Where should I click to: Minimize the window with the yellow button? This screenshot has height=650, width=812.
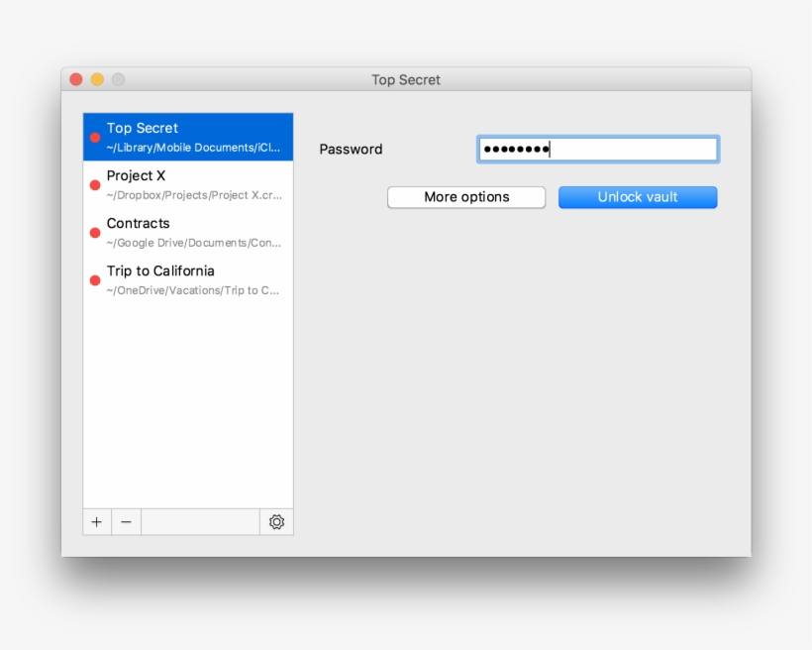[x=97, y=79]
